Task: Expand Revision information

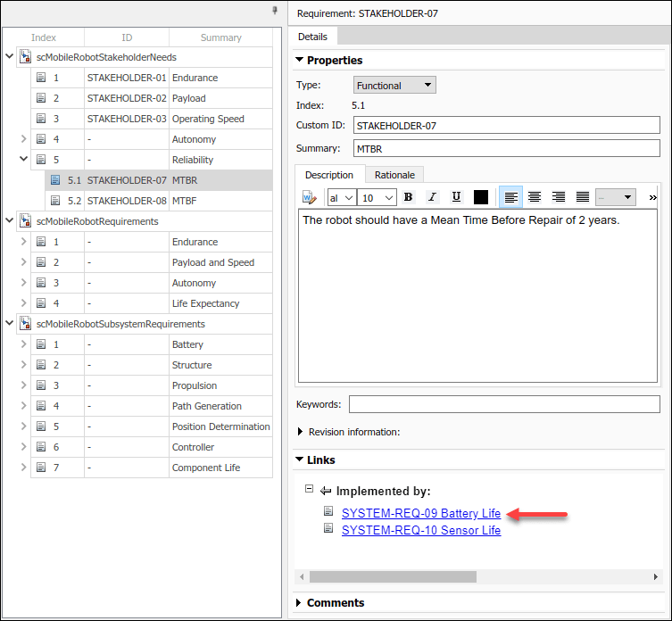Action: coord(300,432)
